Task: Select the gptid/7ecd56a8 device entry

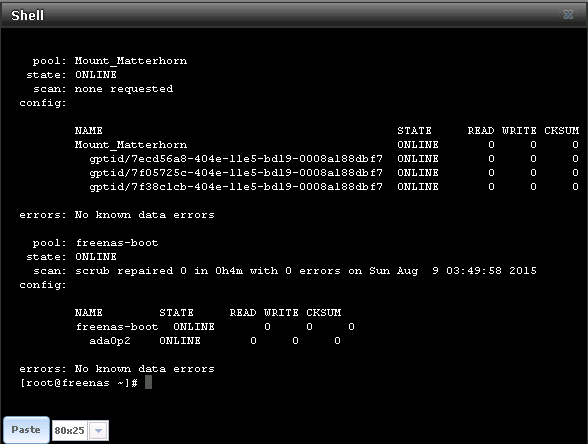Action: (x=236, y=159)
